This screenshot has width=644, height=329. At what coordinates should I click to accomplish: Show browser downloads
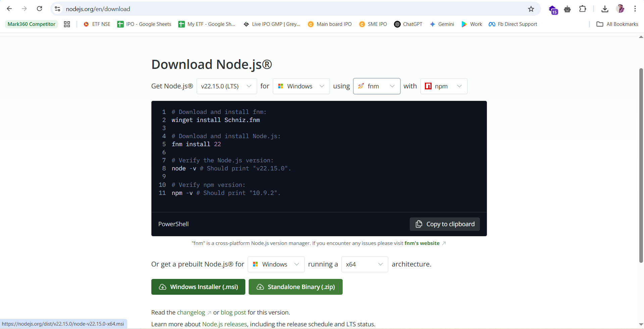click(605, 9)
